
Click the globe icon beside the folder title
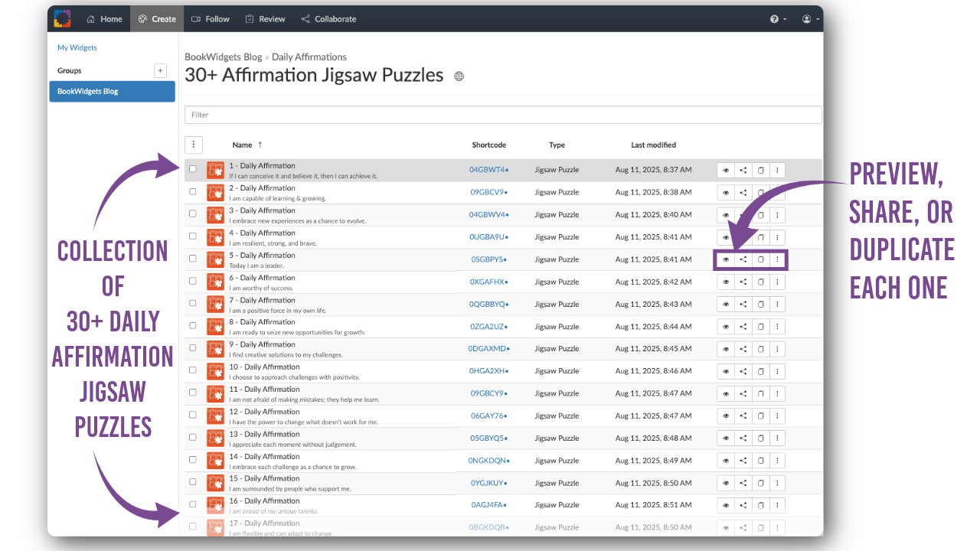(459, 77)
